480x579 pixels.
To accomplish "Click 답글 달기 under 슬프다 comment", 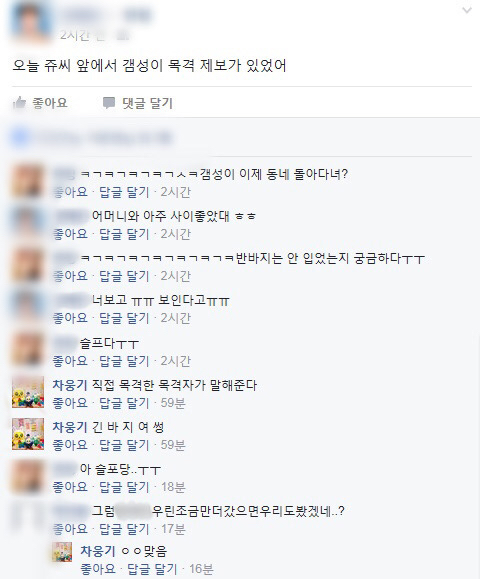I will click(x=124, y=361).
